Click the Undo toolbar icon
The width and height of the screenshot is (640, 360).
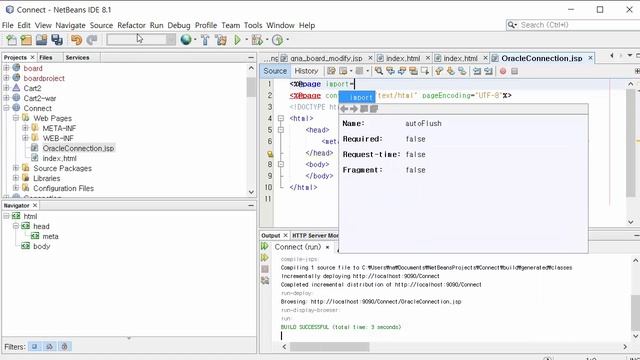coord(76,40)
